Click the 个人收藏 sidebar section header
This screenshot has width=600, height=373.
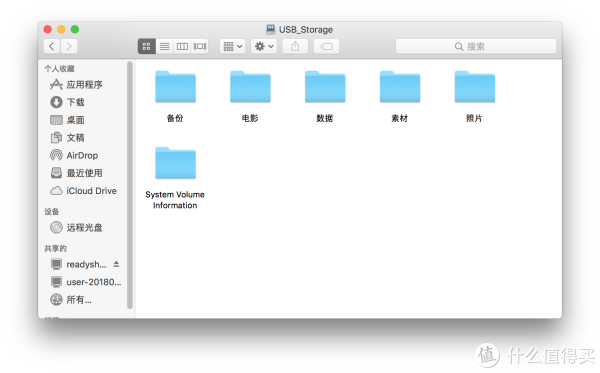tap(59, 68)
